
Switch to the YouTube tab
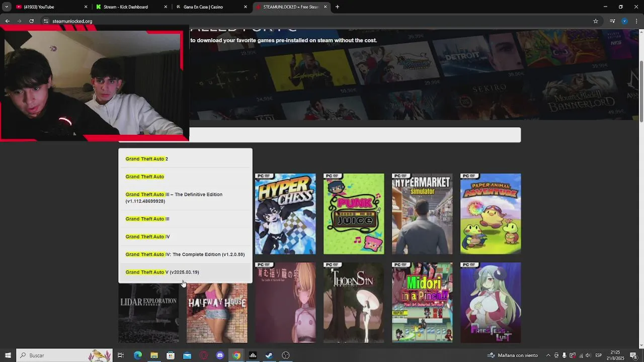[x=50, y=7]
